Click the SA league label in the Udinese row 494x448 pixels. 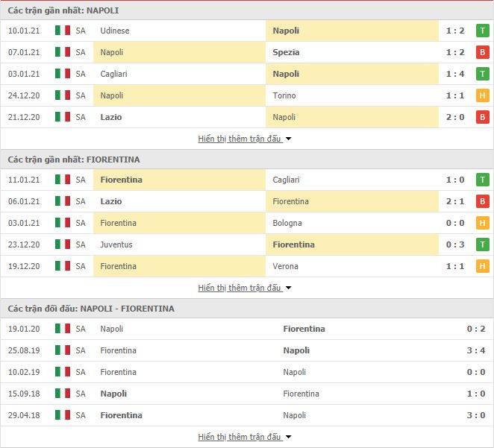81,31
